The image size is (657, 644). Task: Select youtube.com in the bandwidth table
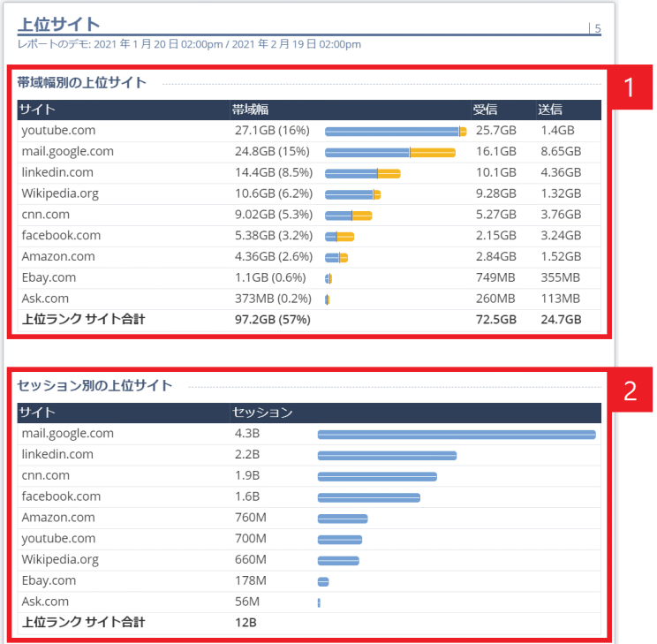click(58, 131)
